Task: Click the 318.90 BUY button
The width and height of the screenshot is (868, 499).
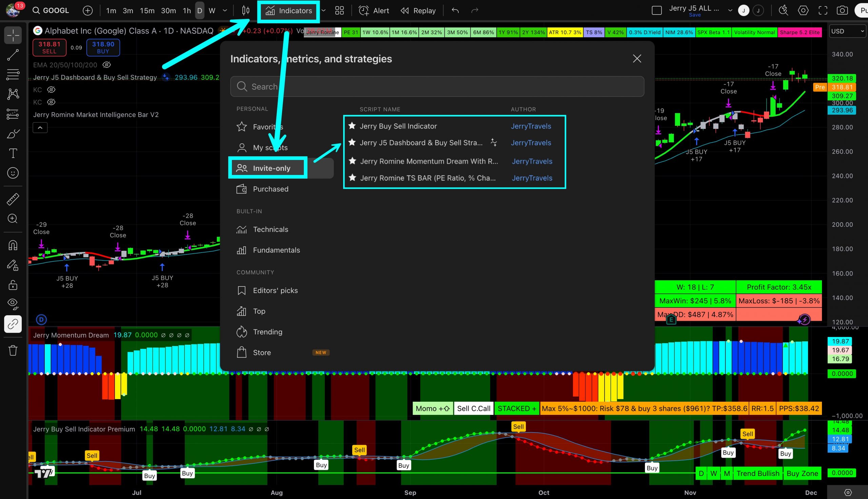Action: coord(103,47)
